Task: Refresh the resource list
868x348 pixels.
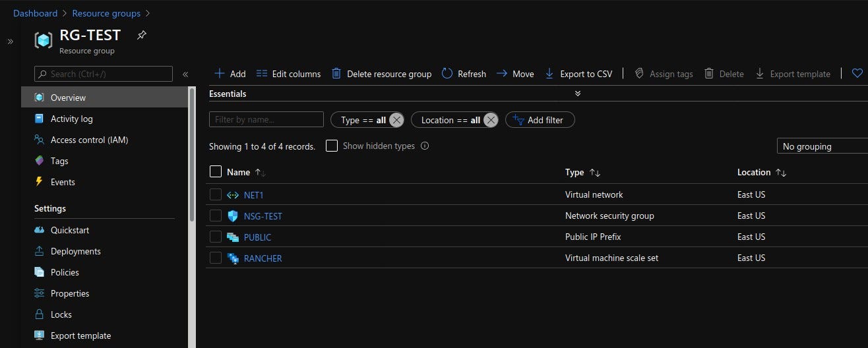Action: point(464,74)
